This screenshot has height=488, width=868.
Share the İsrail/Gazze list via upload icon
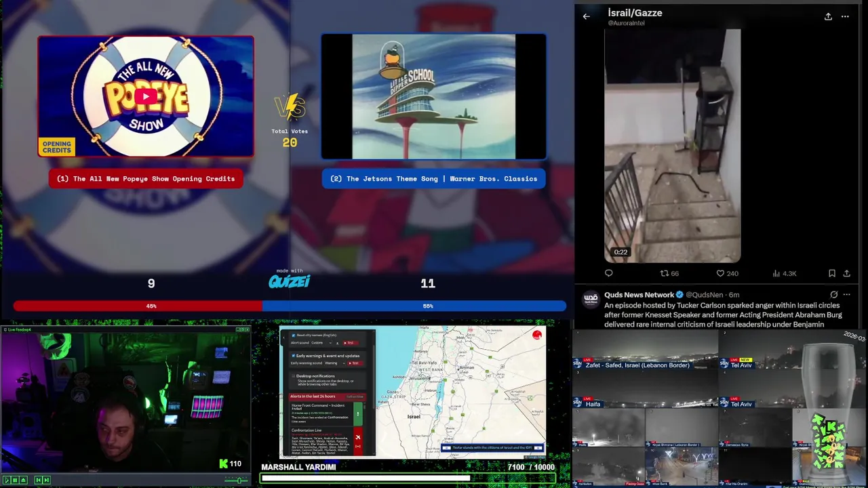(x=828, y=16)
